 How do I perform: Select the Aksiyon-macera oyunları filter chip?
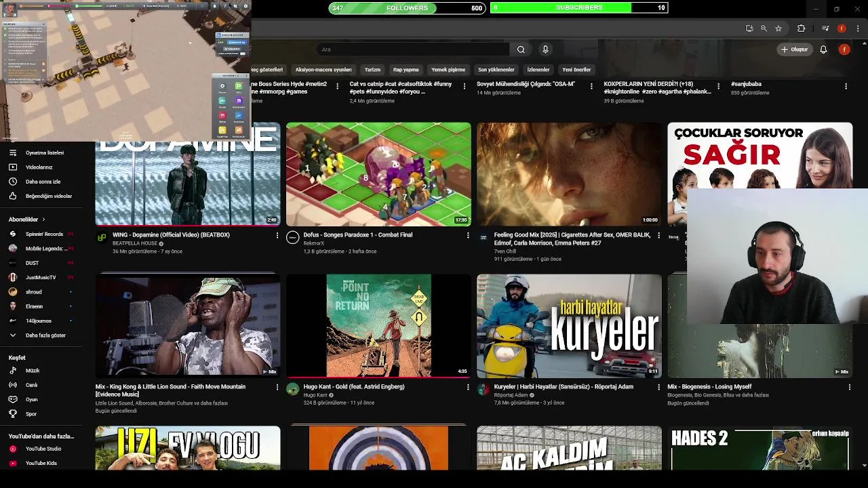[323, 70]
